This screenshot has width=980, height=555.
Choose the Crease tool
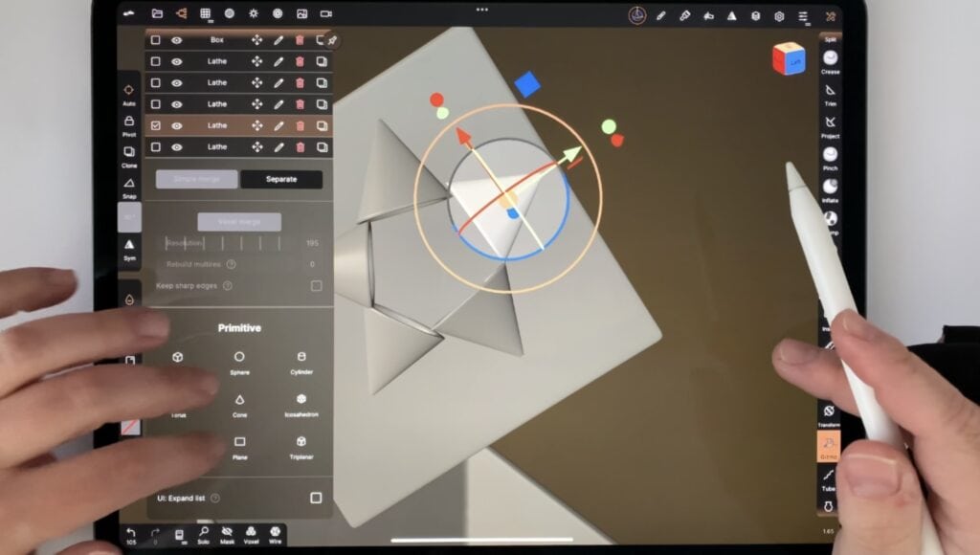coord(830,61)
